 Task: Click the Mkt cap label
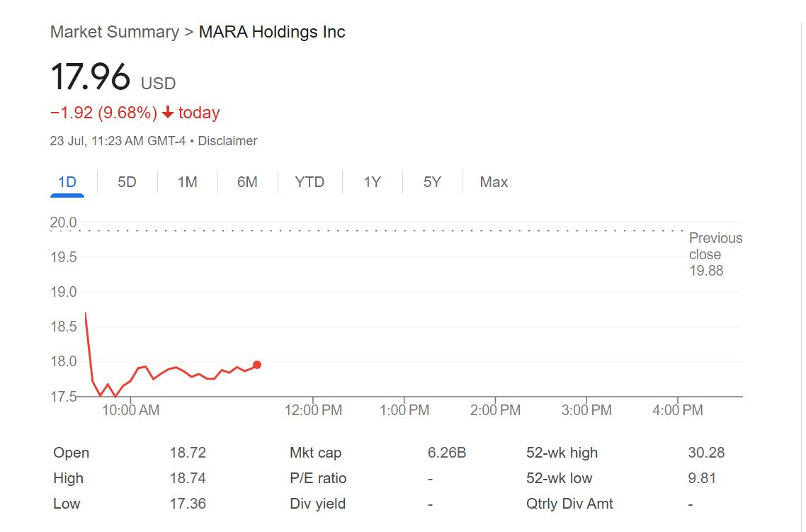pos(316,453)
